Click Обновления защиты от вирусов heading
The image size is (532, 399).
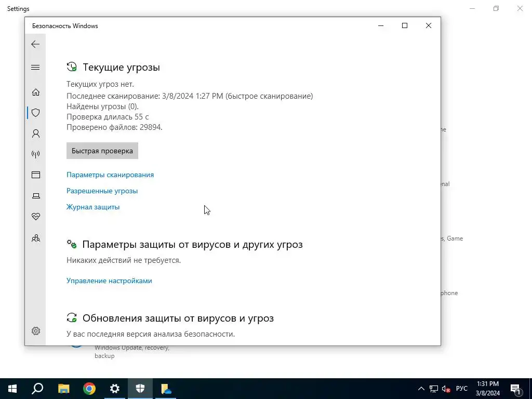pos(178,318)
